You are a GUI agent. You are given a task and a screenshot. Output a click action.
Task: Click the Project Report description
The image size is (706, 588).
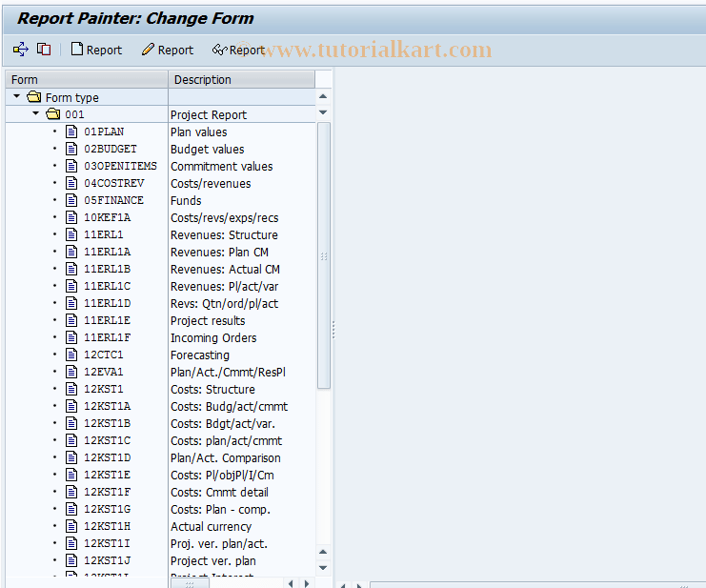coord(209,114)
